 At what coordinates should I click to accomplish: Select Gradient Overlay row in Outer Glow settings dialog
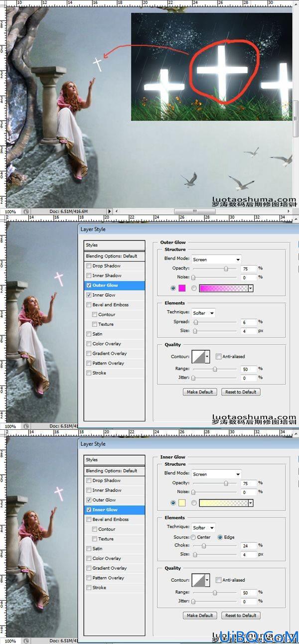pyautogui.click(x=115, y=354)
